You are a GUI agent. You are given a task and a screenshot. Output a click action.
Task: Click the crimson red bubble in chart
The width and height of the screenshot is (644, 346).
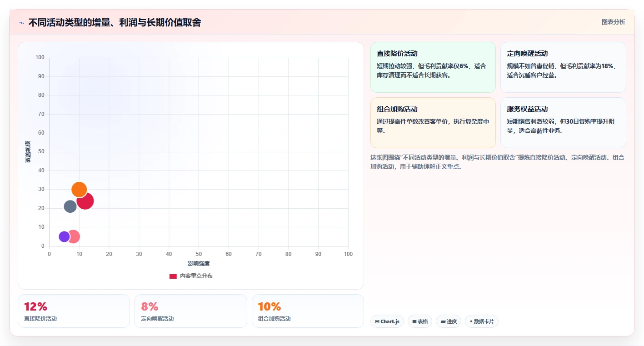pos(86,201)
